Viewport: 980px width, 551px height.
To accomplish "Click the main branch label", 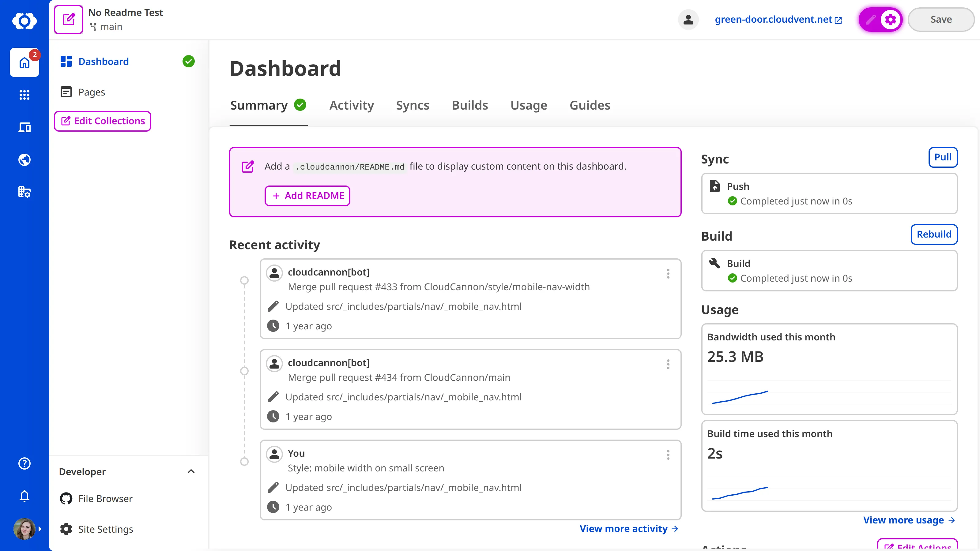I will pos(106,27).
